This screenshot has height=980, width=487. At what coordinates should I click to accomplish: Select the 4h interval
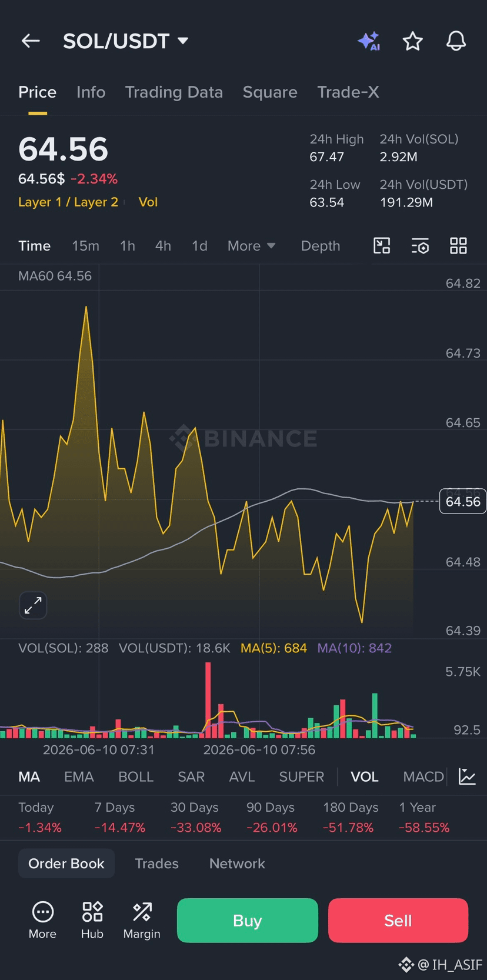pos(163,246)
